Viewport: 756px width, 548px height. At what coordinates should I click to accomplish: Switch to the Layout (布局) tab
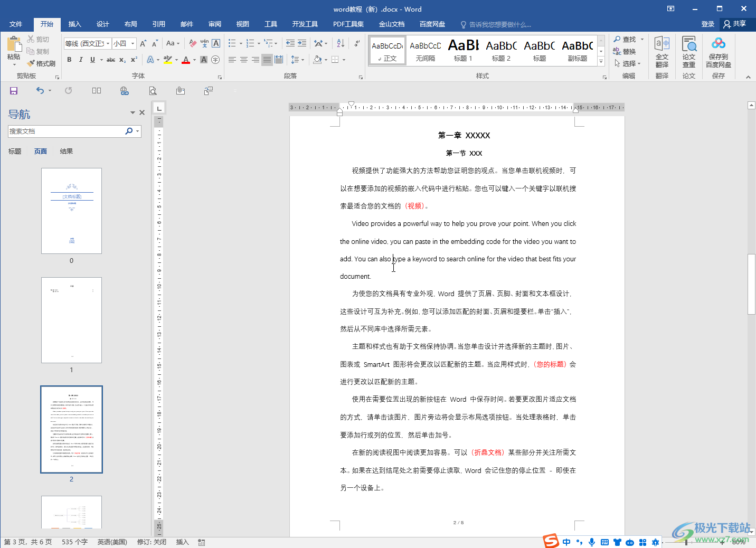pyautogui.click(x=131, y=24)
